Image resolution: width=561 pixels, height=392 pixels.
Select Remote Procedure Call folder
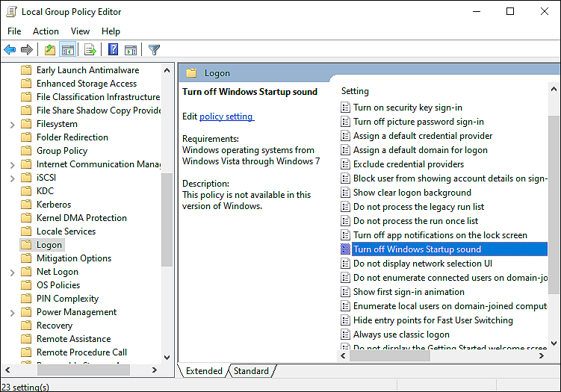[x=81, y=352]
